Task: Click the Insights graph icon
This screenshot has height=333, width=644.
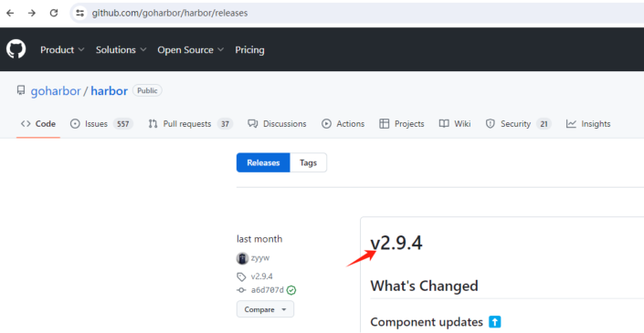Action: click(x=571, y=124)
